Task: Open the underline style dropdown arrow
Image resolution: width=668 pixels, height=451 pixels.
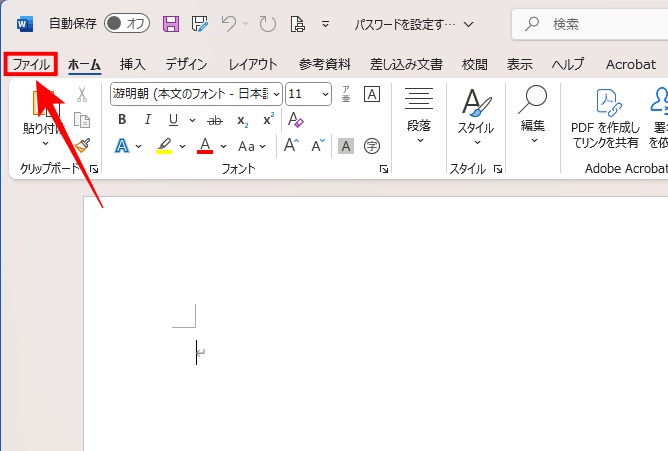Action: pos(193,121)
